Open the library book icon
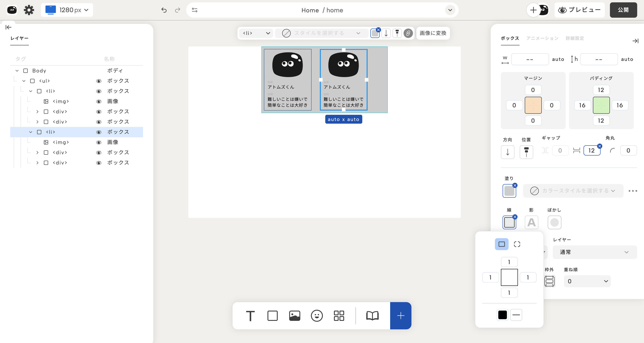The width and height of the screenshot is (644, 343). [372, 316]
